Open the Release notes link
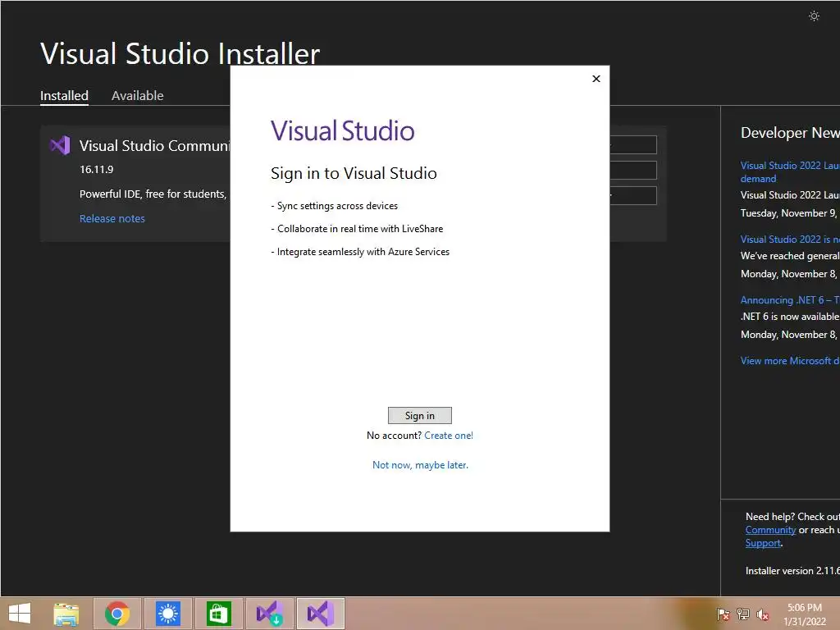 pyautogui.click(x=112, y=218)
